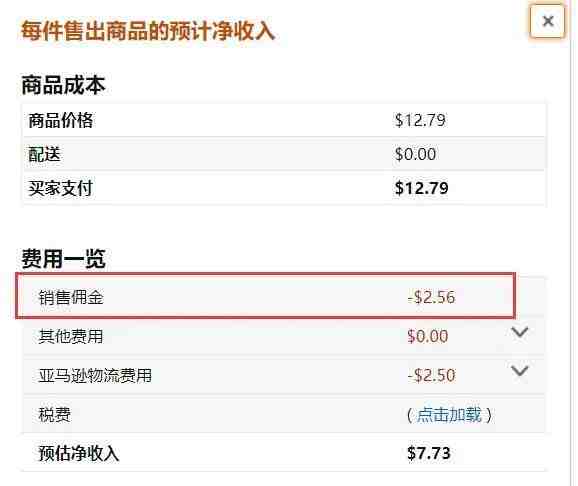
Task: Click the 预估净收入 label
Action: point(79,453)
